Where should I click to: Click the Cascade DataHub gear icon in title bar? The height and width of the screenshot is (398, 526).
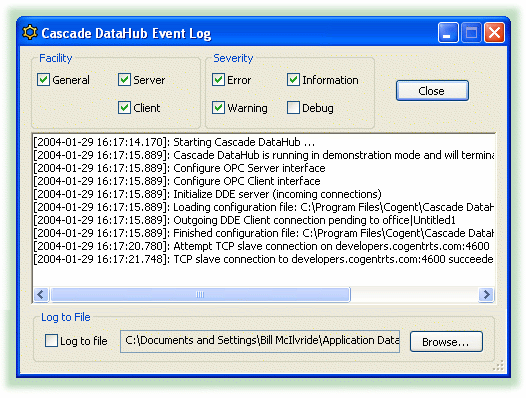(x=30, y=33)
